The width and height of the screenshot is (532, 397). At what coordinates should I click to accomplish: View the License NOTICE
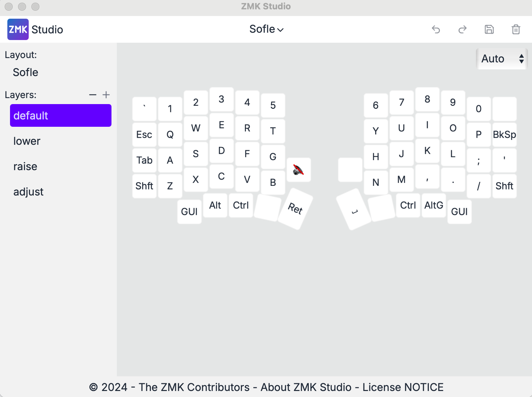[403, 387]
